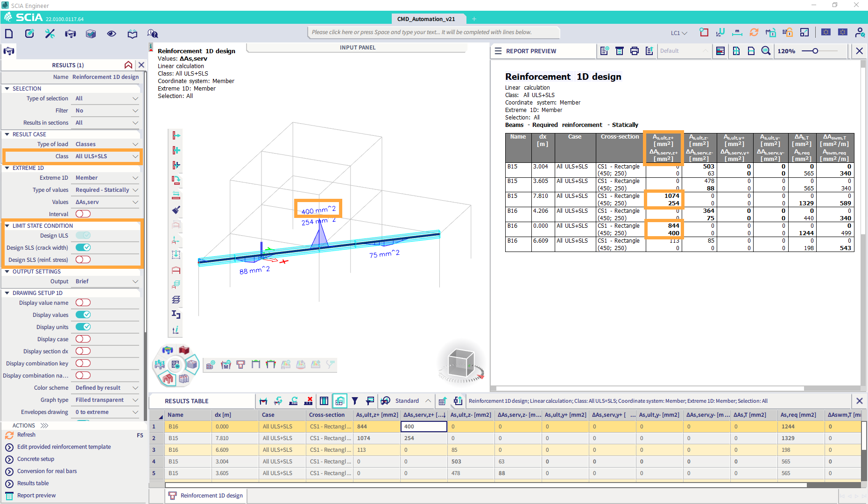Close the Results panel

141,65
